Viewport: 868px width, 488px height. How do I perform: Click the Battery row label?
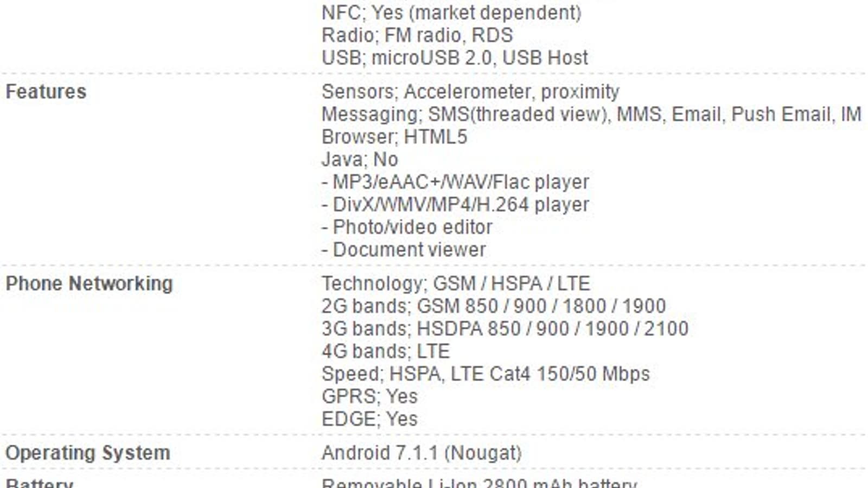(x=39, y=483)
